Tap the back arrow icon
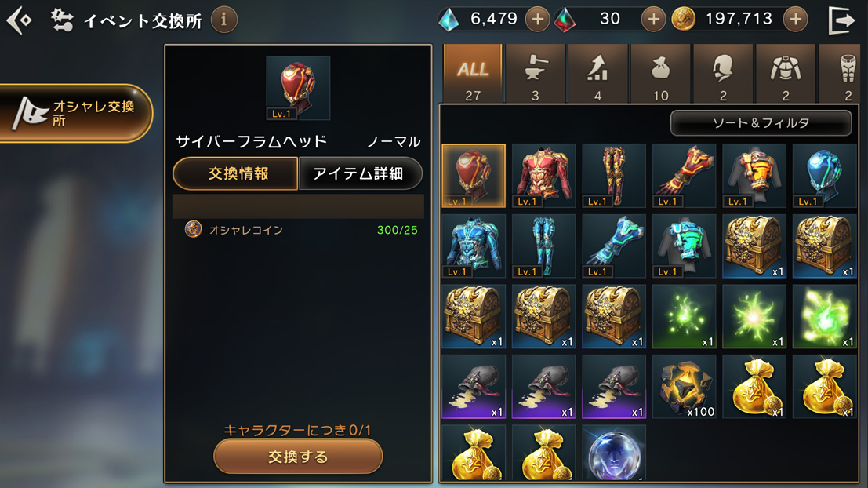This screenshot has height=488, width=868. [x=20, y=20]
